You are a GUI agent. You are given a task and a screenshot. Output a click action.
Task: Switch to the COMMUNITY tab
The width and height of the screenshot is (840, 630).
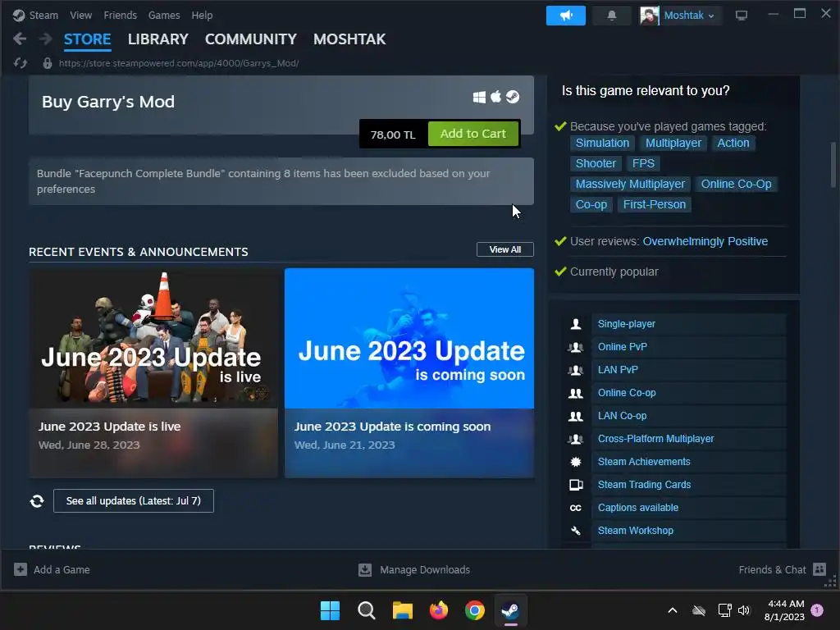251,39
